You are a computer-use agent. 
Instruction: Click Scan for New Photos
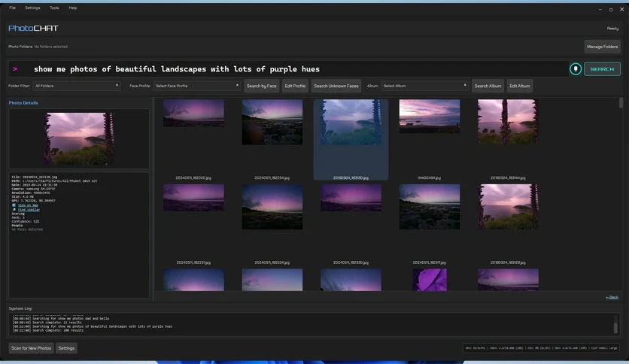(x=32, y=348)
